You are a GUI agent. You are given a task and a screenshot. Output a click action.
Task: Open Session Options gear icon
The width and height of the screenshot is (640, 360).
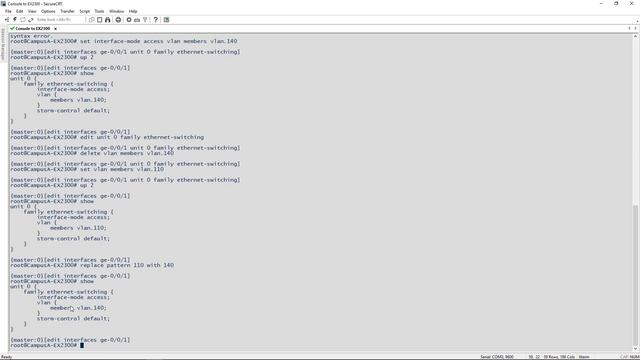coord(129,20)
